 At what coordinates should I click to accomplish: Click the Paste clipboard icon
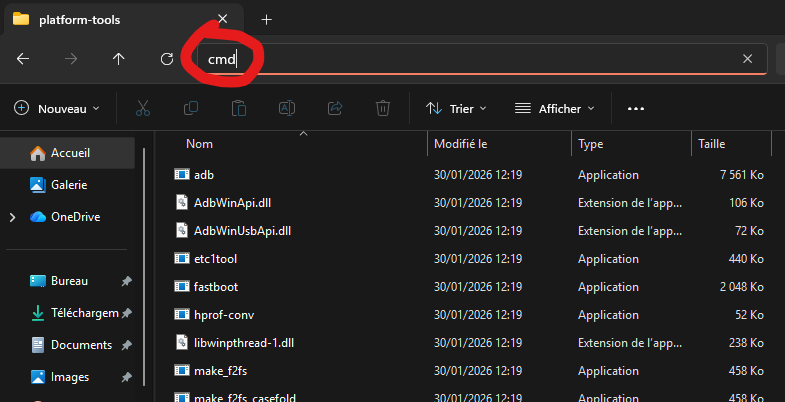click(x=238, y=108)
